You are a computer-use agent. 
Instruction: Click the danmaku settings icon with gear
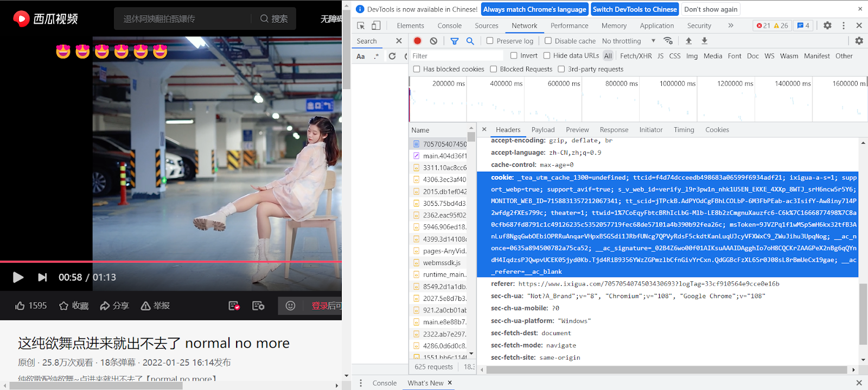click(258, 306)
